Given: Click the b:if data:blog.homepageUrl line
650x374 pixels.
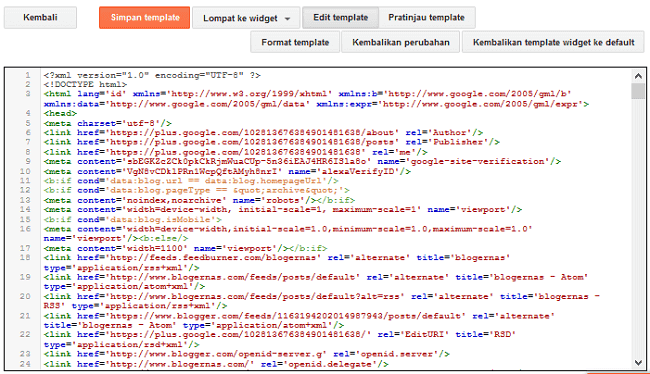Looking at the screenshot, I should [191, 181].
